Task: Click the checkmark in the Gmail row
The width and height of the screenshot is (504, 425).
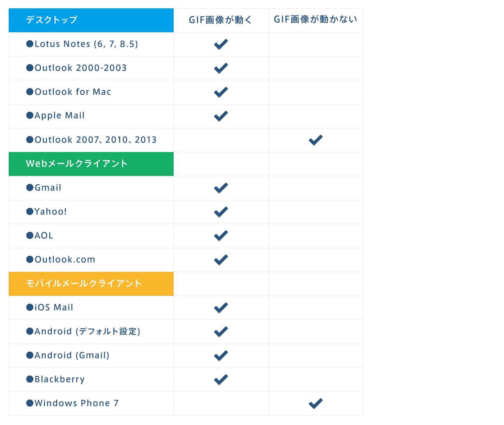Action: point(221,188)
